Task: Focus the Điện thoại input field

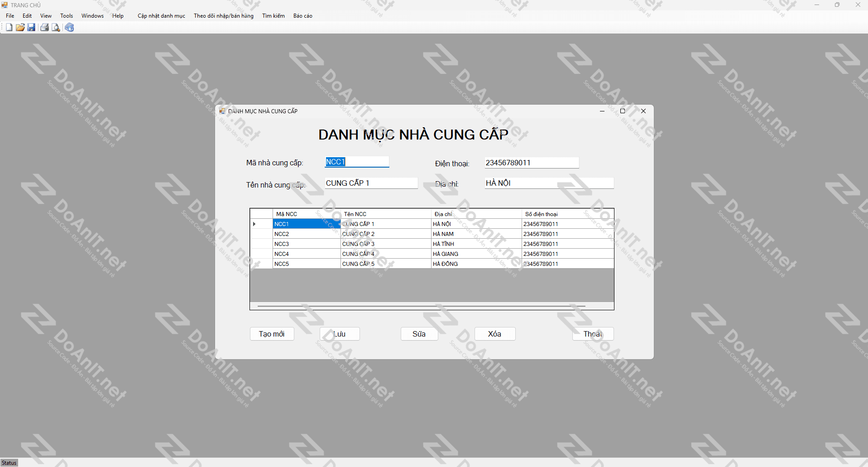Action: pyautogui.click(x=532, y=163)
